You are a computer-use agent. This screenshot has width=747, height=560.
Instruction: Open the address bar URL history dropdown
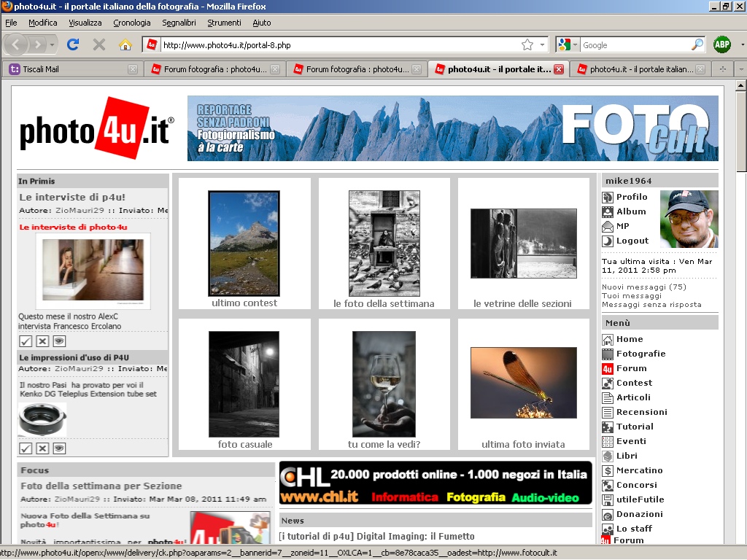click(x=542, y=45)
